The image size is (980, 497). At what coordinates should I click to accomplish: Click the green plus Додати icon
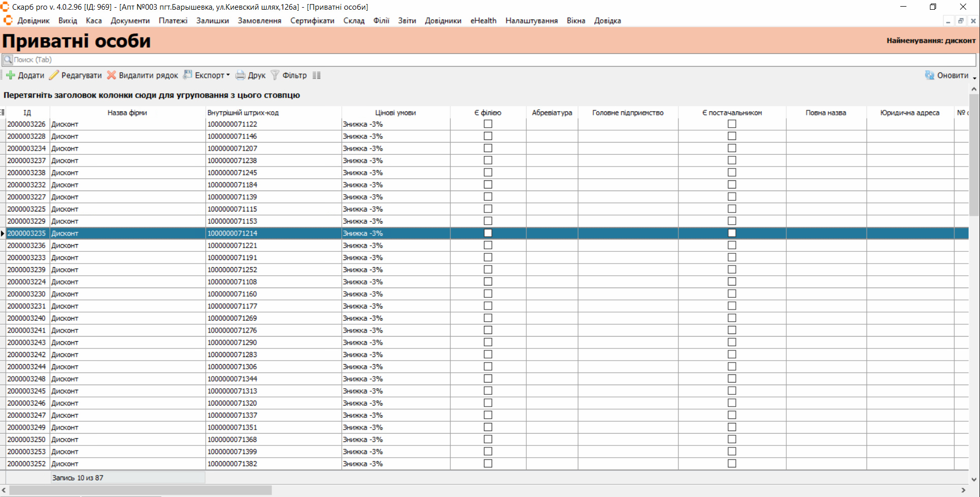click(11, 76)
